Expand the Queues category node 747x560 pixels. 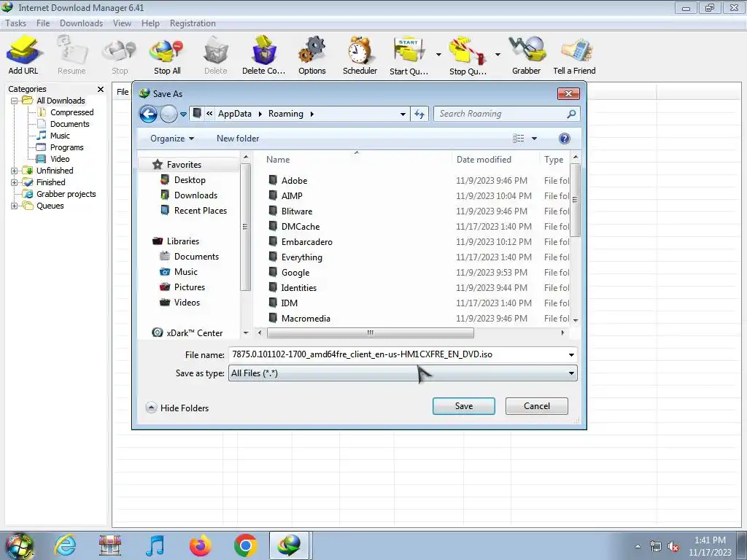click(15, 206)
